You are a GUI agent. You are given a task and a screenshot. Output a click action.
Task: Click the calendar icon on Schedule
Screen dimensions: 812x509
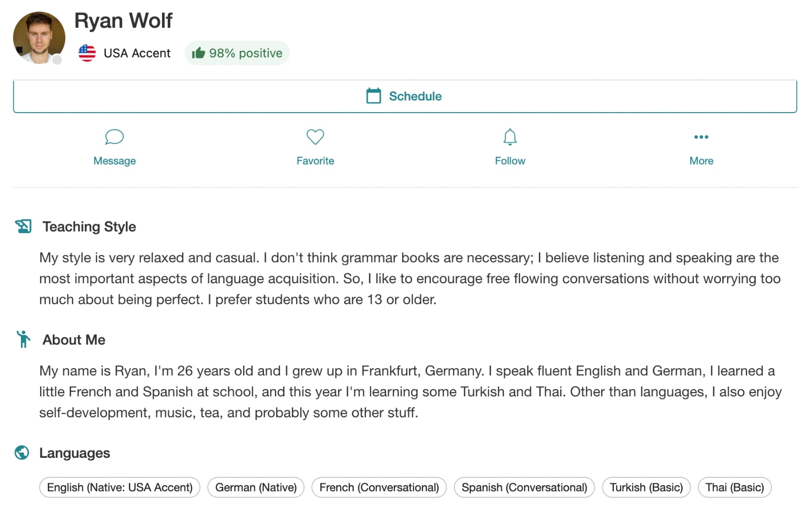tap(373, 96)
